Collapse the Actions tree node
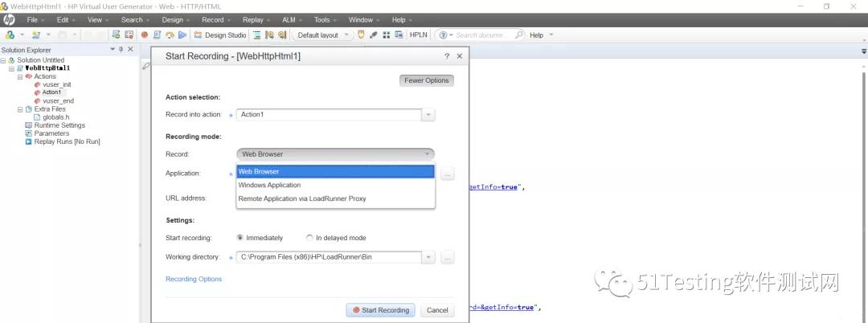 20,76
